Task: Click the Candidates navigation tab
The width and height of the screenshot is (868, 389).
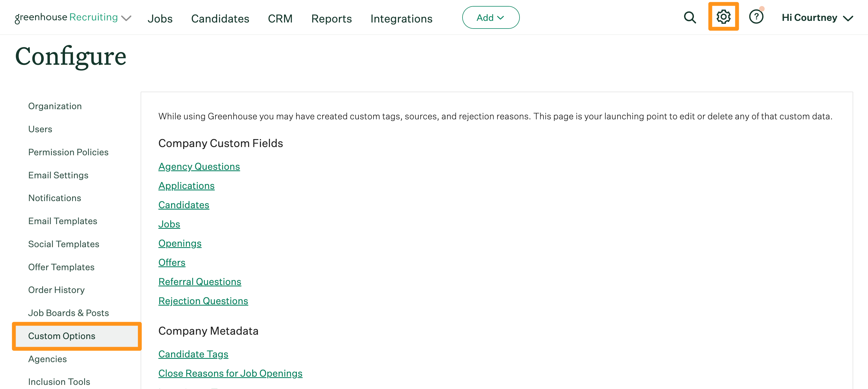Action: (x=220, y=17)
